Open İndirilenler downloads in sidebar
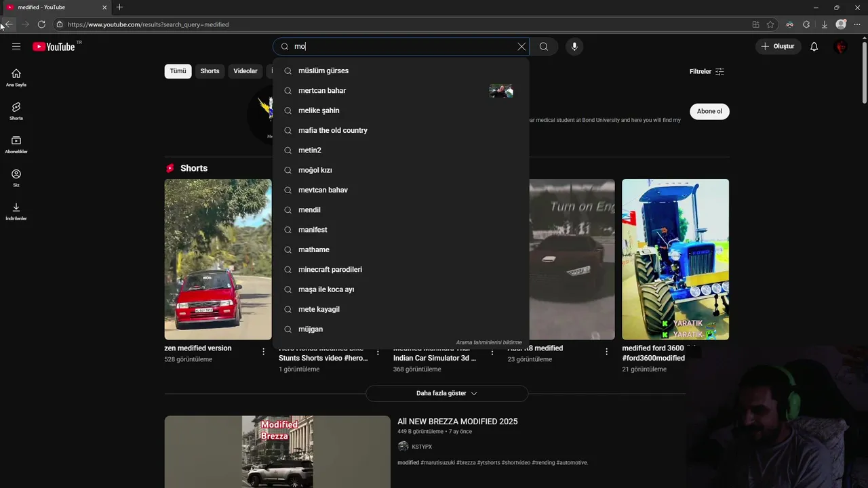Image resolution: width=868 pixels, height=488 pixels. (x=16, y=211)
